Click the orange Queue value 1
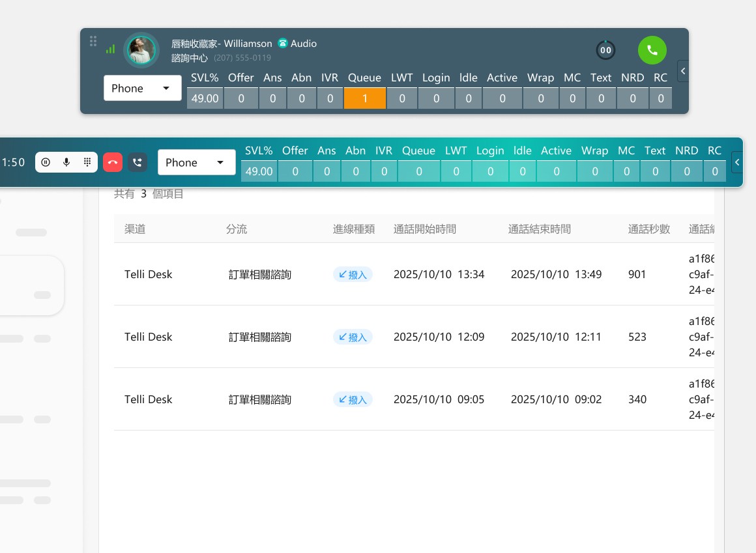 (364, 98)
